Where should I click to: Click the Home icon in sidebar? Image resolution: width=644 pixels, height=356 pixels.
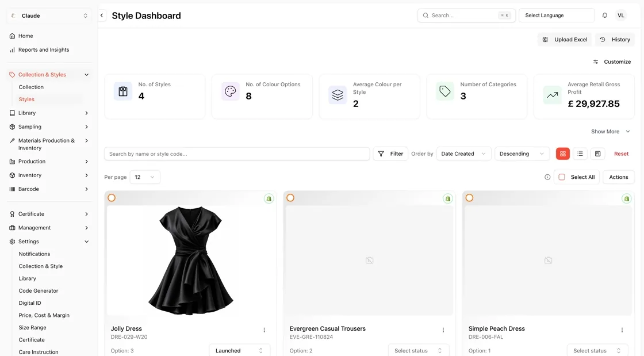pos(12,36)
